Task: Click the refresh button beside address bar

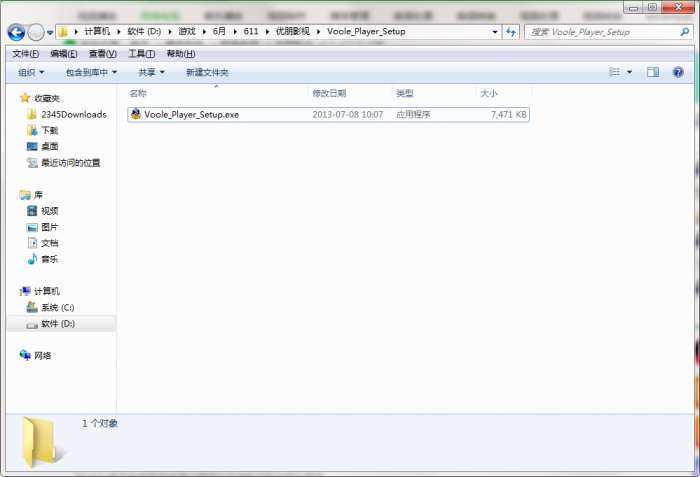Action: tap(511, 32)
